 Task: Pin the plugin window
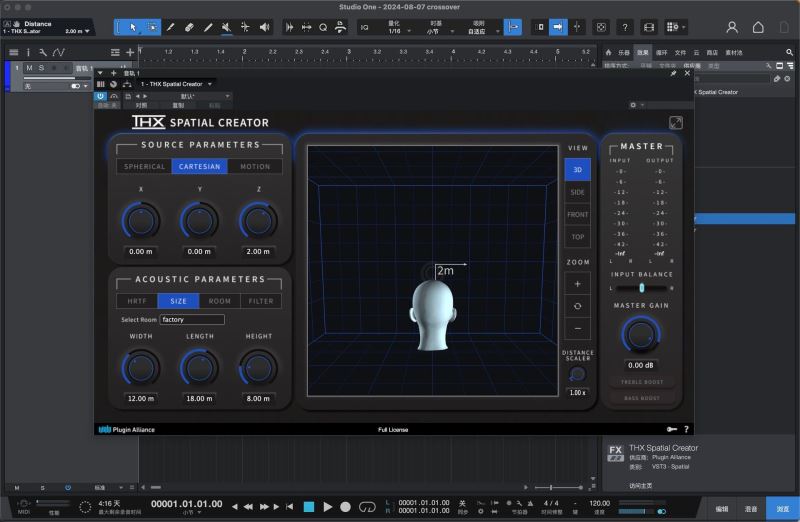tap(673, 73)
